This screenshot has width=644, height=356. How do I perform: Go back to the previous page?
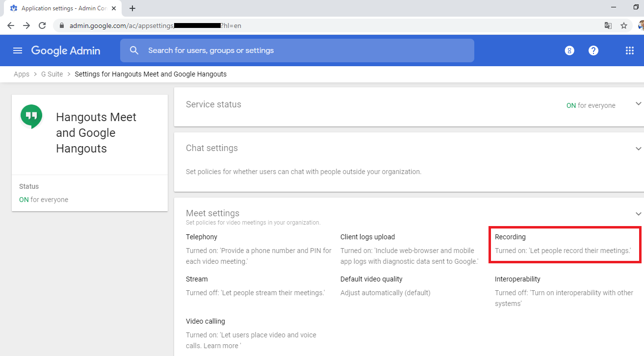pos(11,25)
